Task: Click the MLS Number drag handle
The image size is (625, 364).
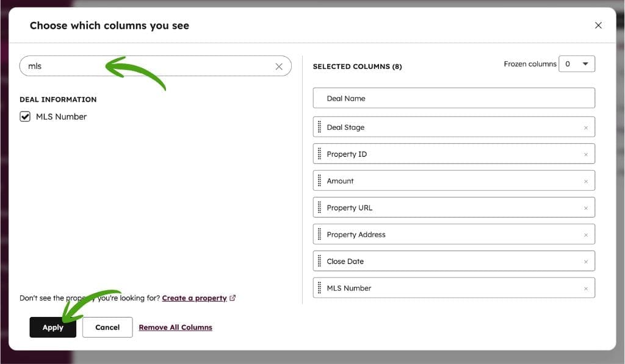Action: pos(319,288)
